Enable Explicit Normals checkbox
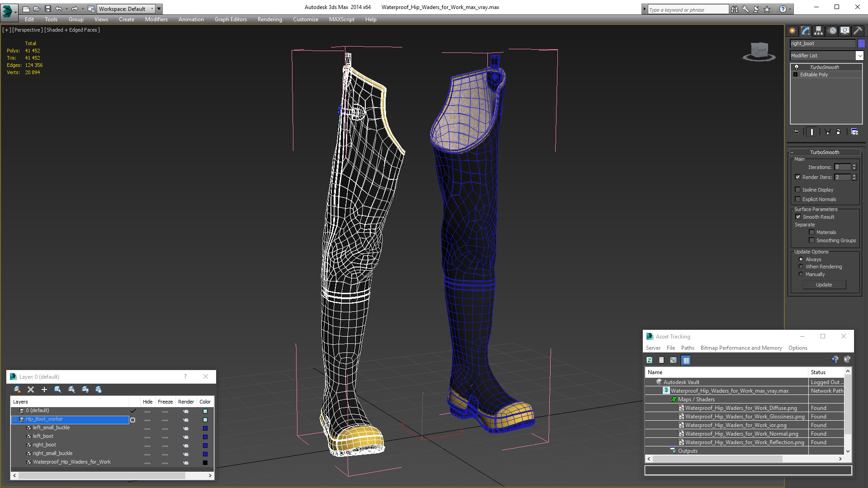 coord(798,199)
